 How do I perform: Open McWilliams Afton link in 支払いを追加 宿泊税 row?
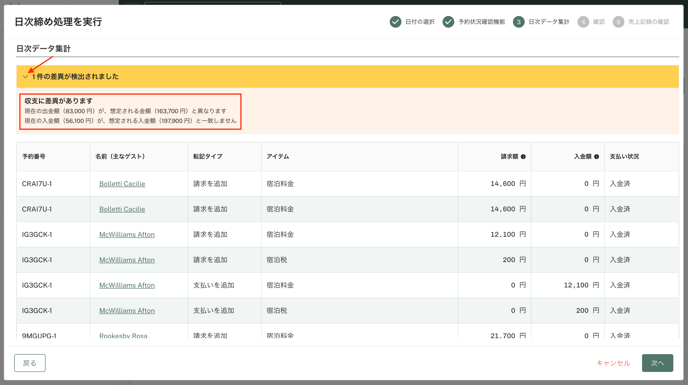(x=127, y=310)
